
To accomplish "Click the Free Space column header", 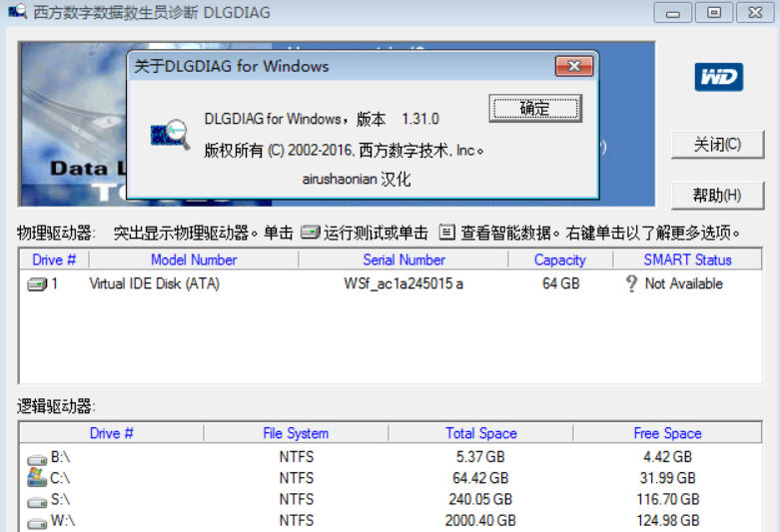I will pyautogui.click(x=667, y=433).
